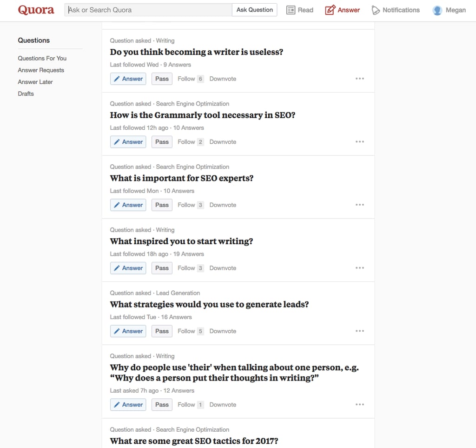The image size is (476, 448).
Task: Pass on the Grammarly SEO question
Action: (162, 142)
